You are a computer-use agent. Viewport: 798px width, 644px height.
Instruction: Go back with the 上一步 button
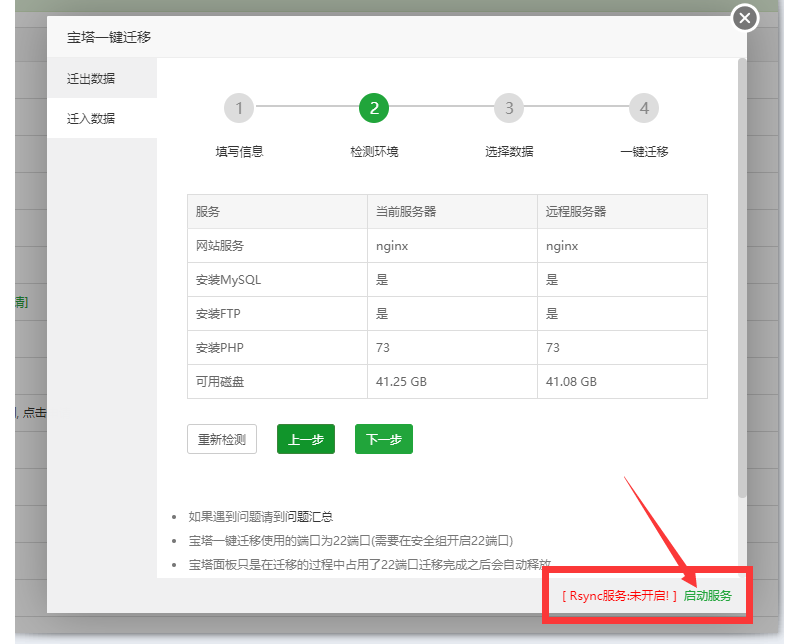306,439
